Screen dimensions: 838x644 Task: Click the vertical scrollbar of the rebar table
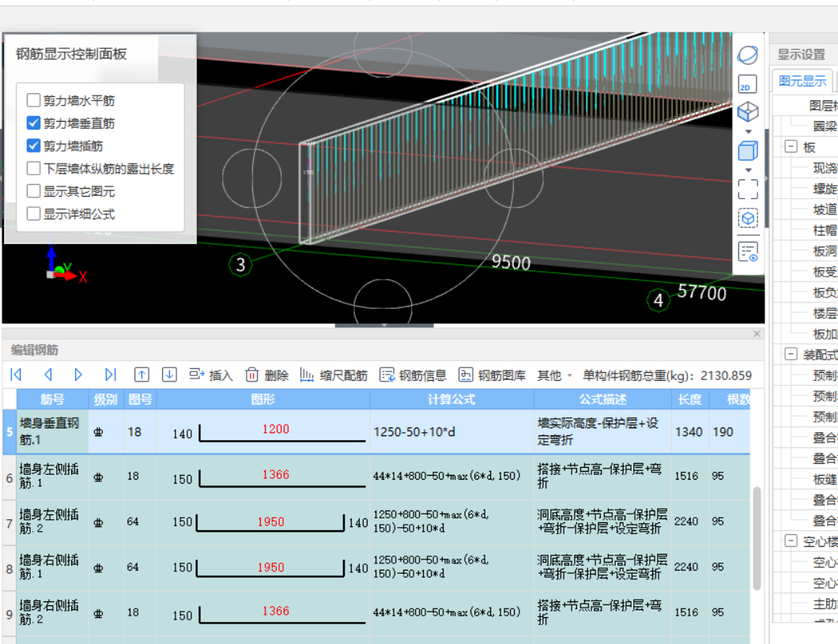(757, 538)
